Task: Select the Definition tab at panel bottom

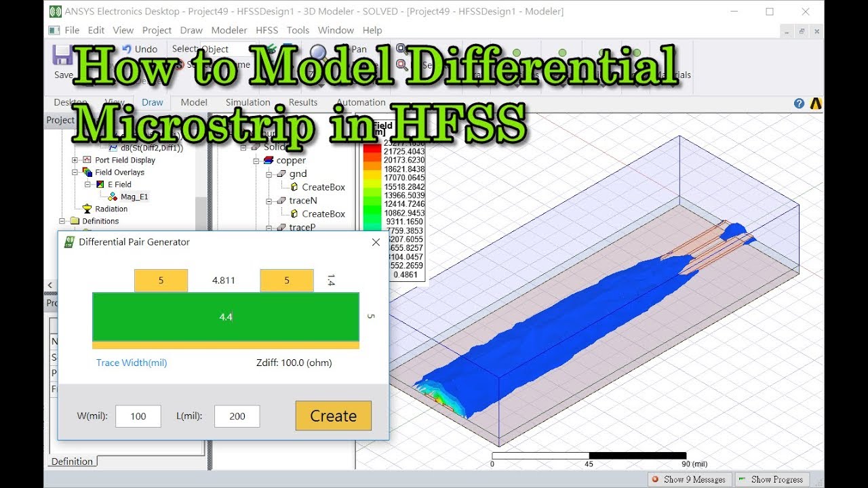Action: pos(72,462)
